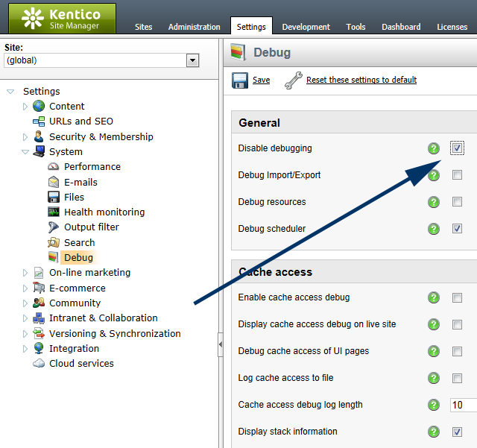Check Display cache access debug on live site
477x448 pixels.
pos(457,324)
